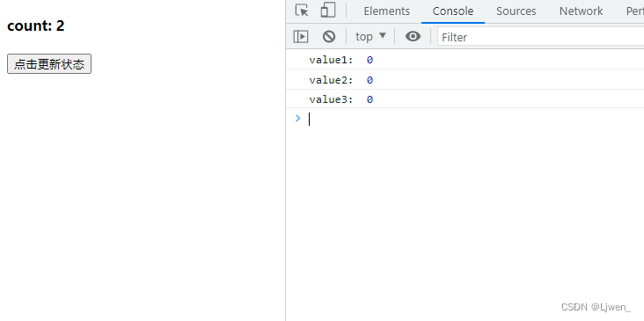This screenshot has height=321, width=644.
Task: Show the console sidebar panel icon
Action: click(x=301, y=37)
